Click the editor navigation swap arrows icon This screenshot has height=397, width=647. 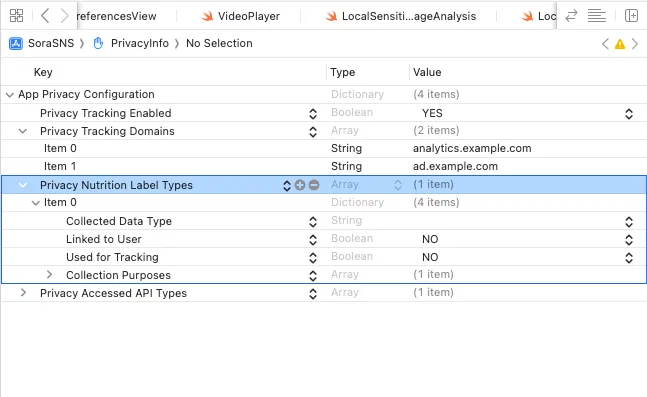(x=571, y=16)
